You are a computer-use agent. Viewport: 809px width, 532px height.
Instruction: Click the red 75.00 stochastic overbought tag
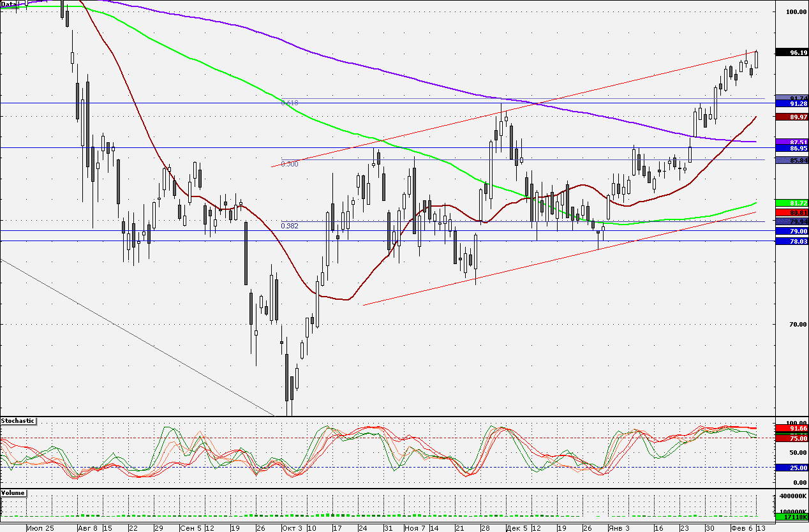point(790,438)
